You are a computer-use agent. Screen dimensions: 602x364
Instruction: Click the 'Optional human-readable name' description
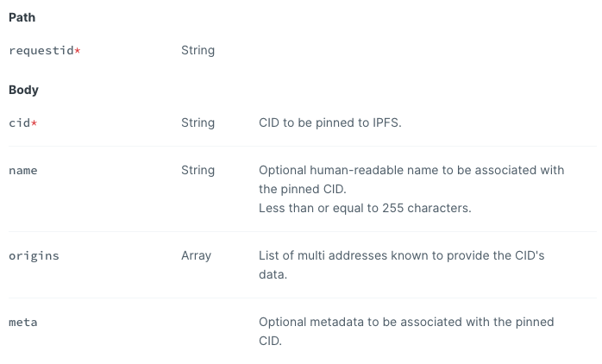pos(411,179)
